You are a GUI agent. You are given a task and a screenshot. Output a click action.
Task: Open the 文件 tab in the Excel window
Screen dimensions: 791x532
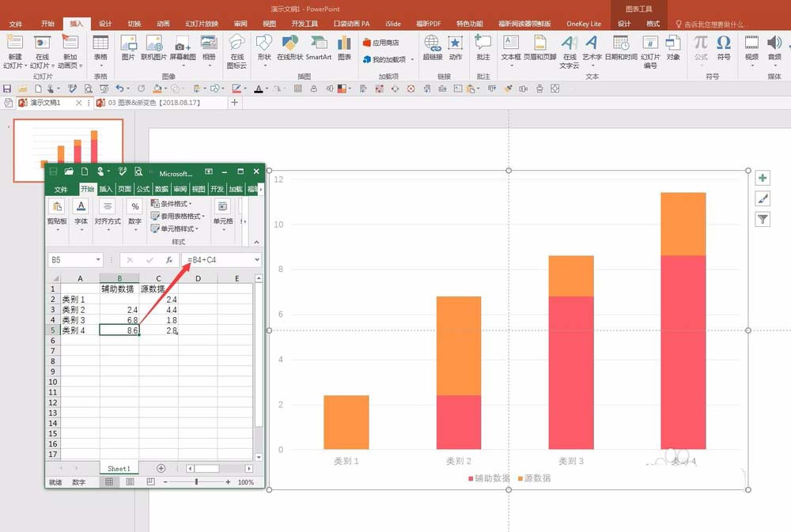click(61, 190)
